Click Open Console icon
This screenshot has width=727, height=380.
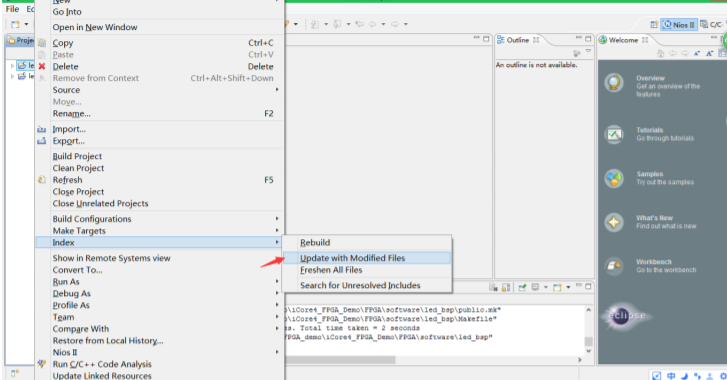557,288
